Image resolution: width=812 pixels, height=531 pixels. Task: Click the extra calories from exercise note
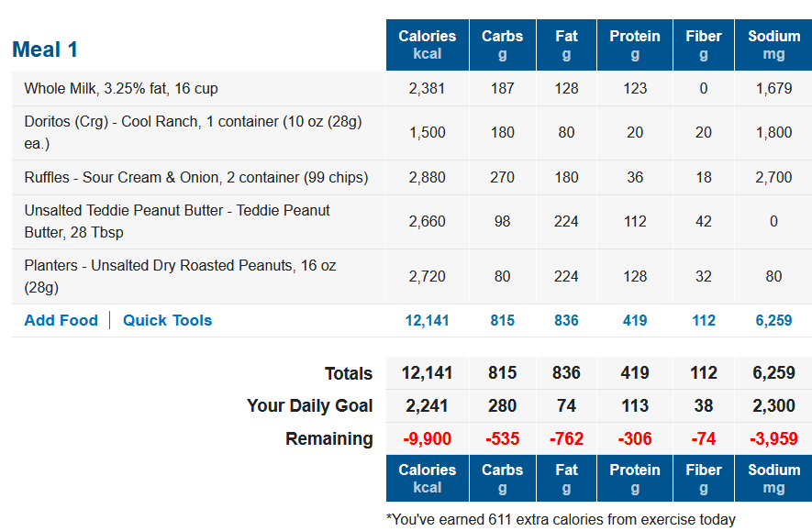coord(561,520)
